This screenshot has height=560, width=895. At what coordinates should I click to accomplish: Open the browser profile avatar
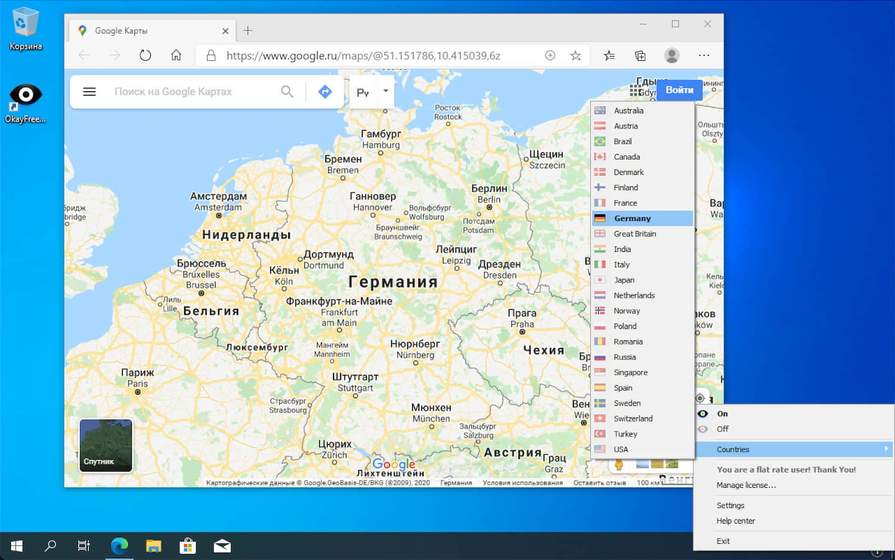[672, 55]
